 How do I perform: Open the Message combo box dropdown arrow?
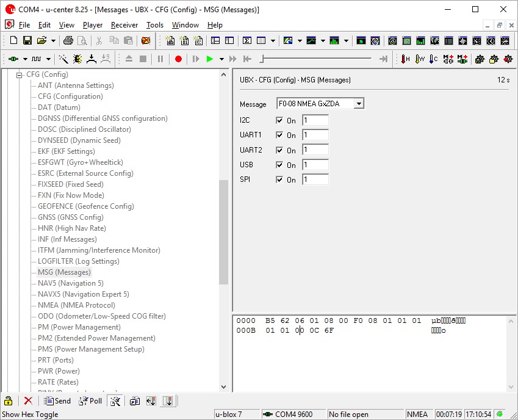(x=358, y=104)
